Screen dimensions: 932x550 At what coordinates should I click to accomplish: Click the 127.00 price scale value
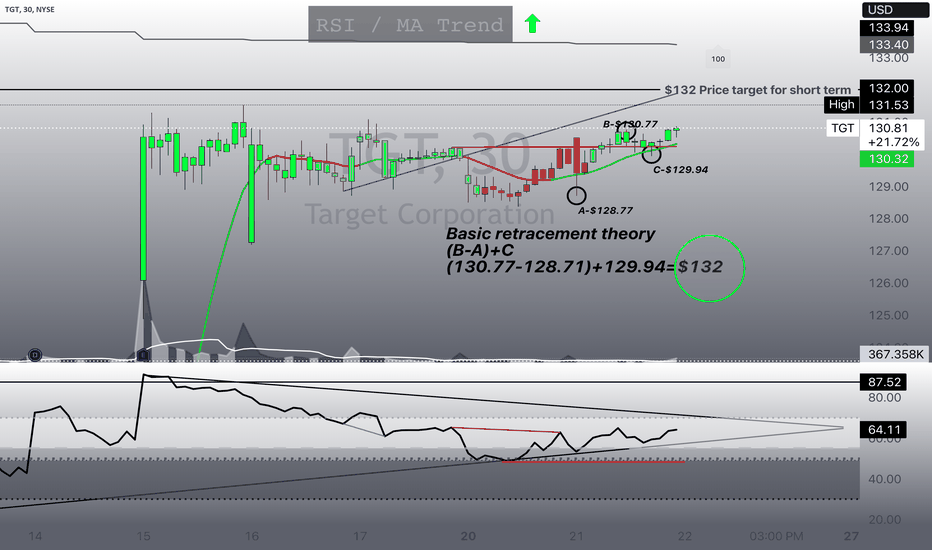888,251
